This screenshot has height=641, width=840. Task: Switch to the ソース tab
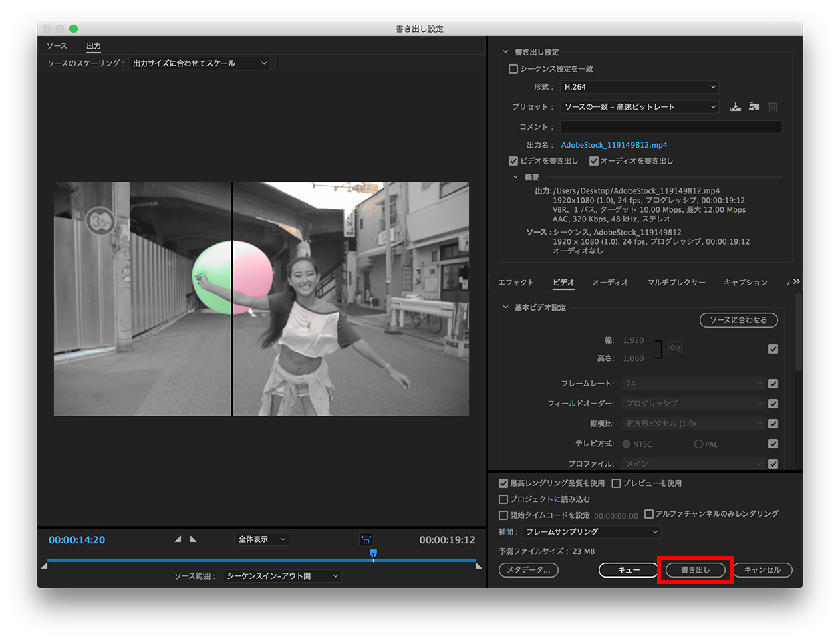(57, 46)
